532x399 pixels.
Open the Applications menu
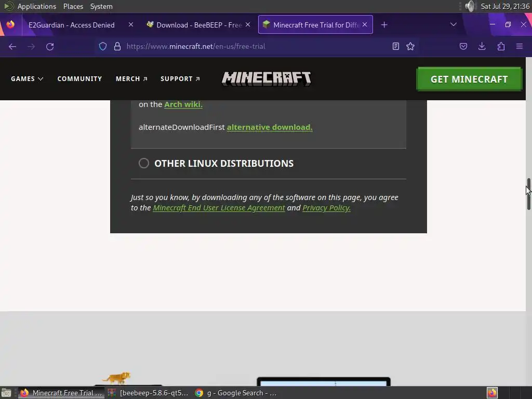37,6
